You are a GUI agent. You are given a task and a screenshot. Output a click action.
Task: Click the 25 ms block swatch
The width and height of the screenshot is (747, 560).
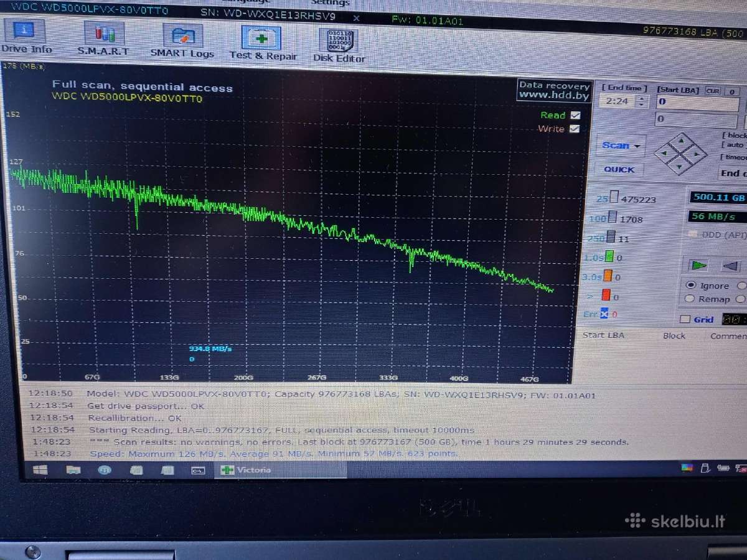click(614, 198)
